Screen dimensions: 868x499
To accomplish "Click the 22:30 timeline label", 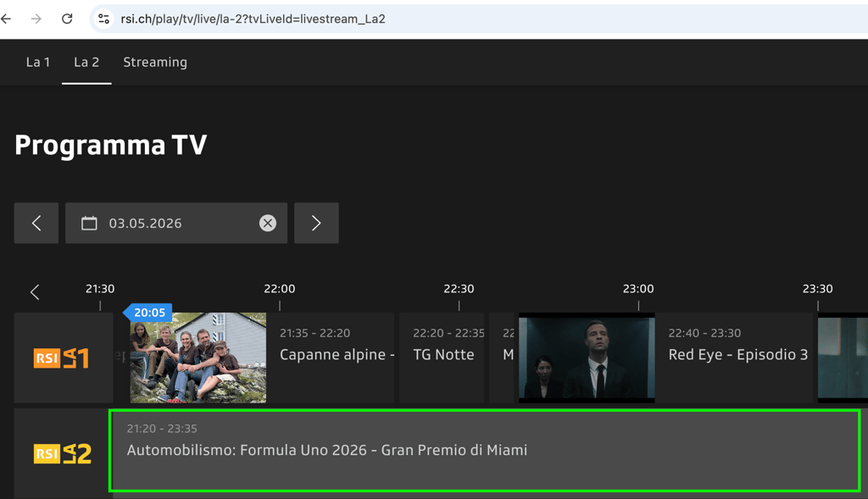I will (x=459, y=289).
